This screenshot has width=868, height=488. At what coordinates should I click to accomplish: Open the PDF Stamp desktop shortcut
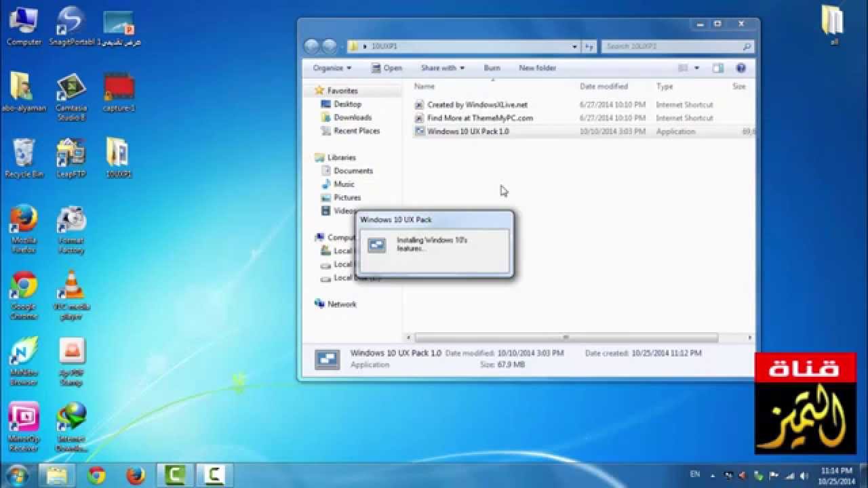pyautogui.click(x=71, y=362)
